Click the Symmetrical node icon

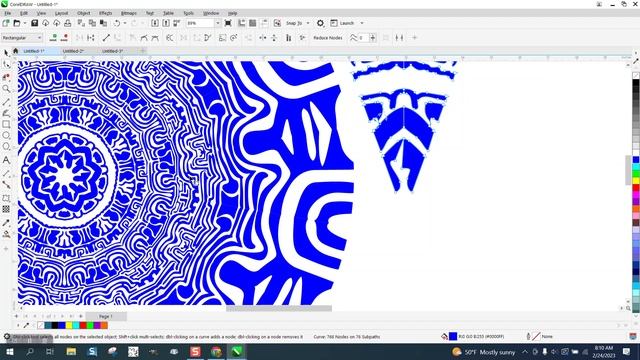(x=155, y=38)
